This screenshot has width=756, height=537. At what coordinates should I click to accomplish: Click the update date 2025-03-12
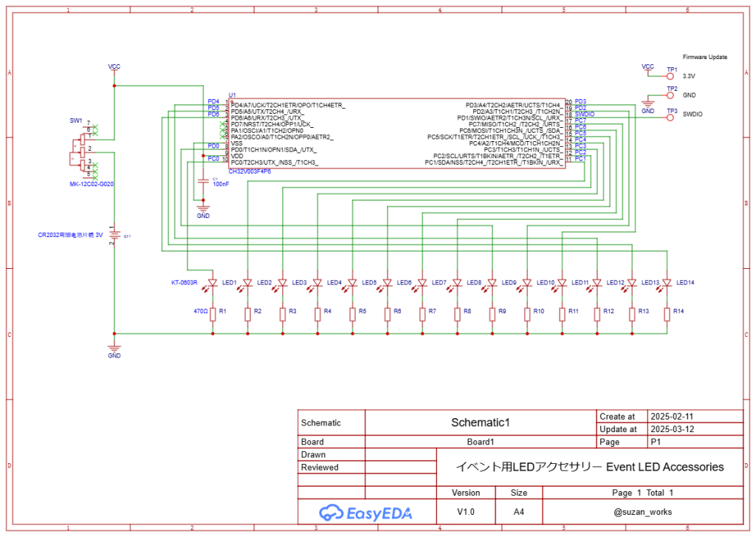pos(672,429)
